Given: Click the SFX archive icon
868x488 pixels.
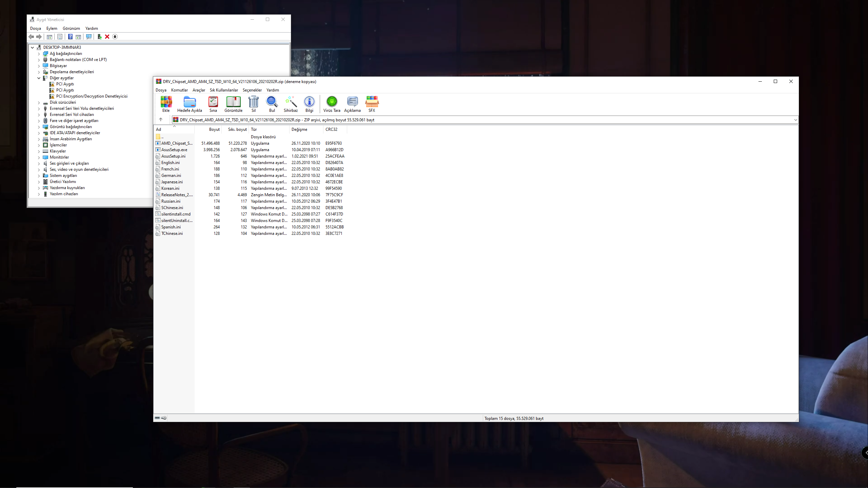Looking at the screenshot, I should pyautogui.click(x=372, y=104).
